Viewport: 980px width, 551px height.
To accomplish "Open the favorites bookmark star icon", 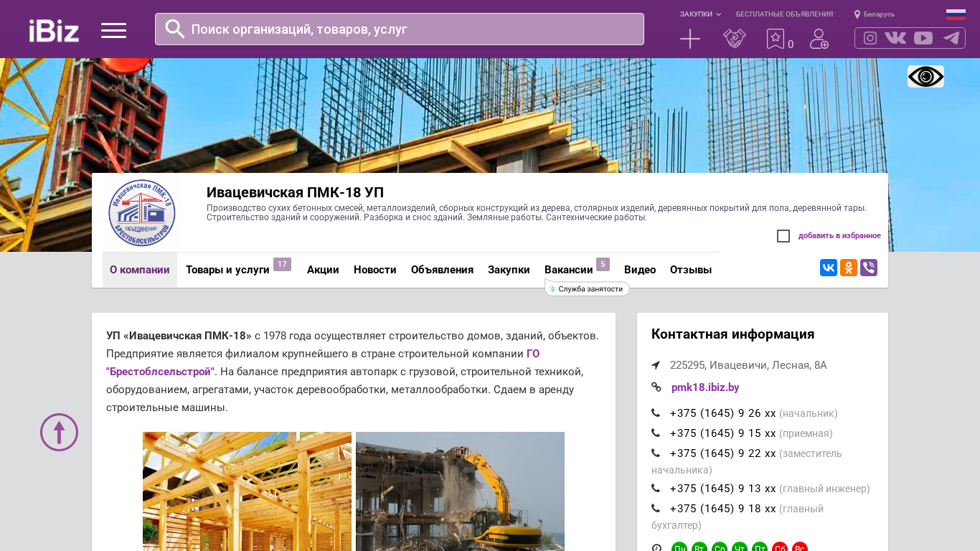I will (x=776, y=39).
